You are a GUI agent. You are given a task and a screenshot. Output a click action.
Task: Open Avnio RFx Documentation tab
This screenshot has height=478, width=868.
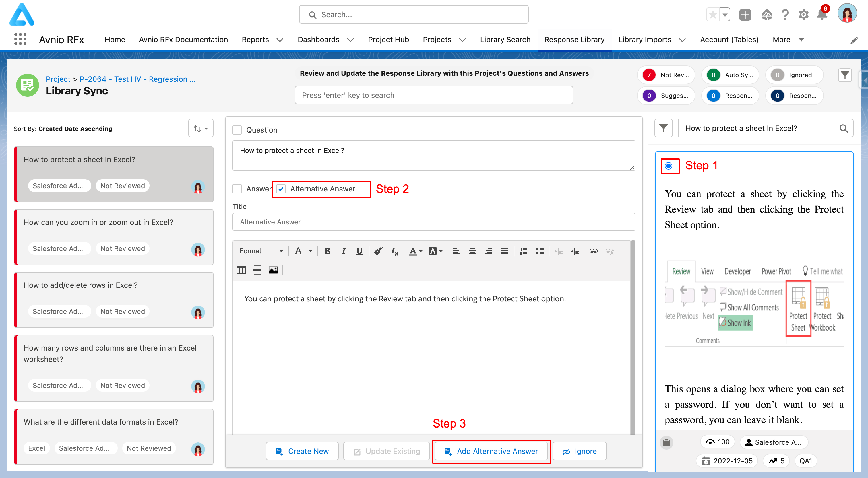click(183, 39)
